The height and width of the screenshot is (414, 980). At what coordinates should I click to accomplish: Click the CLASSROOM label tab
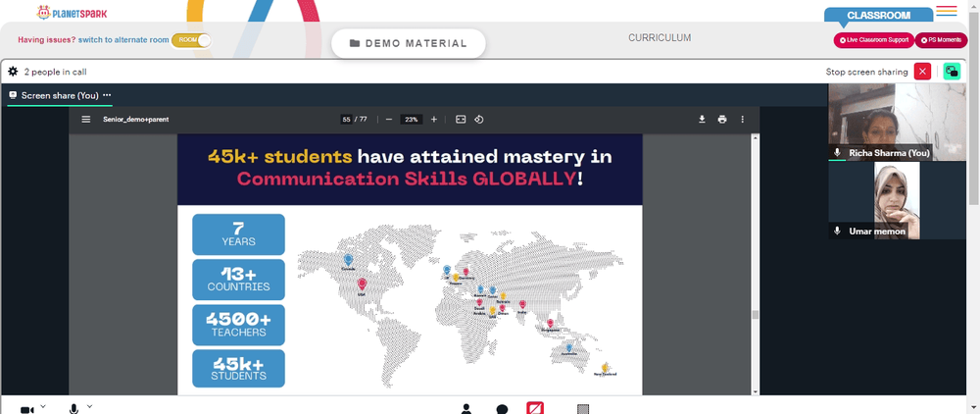coord(878,16)
